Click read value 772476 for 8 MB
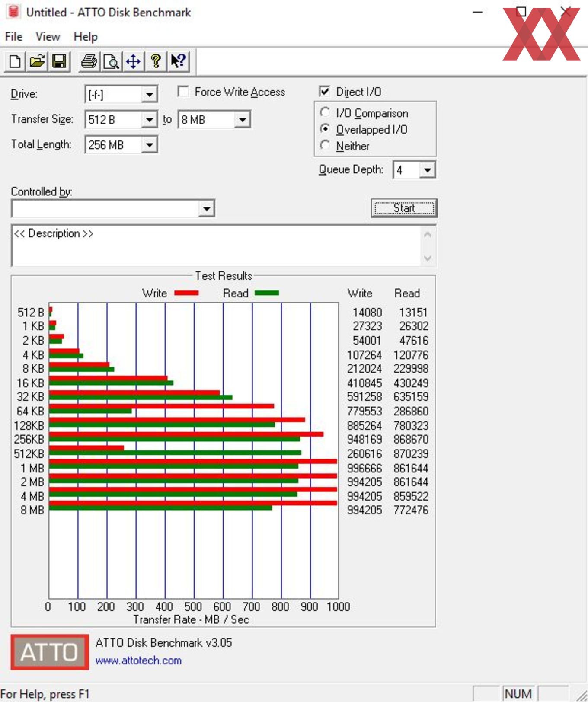The height and width of the screenshot is (702, 588). tap(411, 510)
